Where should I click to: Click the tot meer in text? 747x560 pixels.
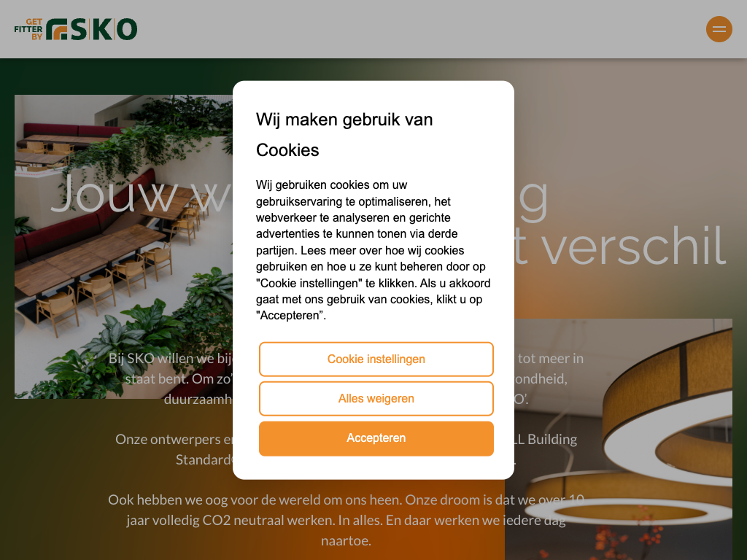coord(551,358)
